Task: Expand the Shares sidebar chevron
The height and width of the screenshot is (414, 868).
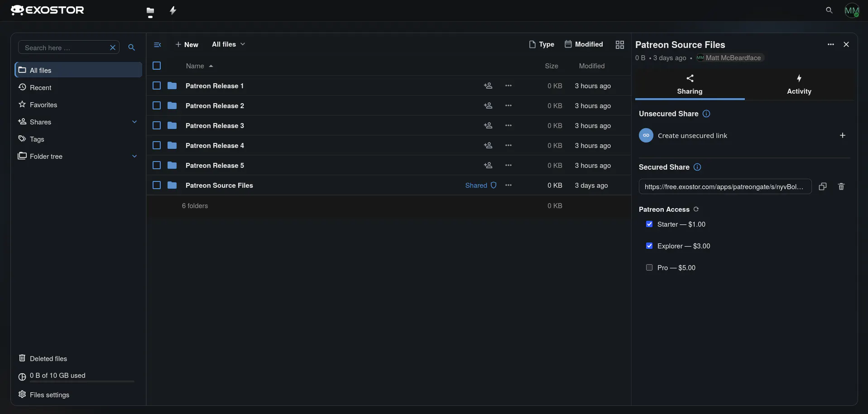Action: click(x=134, y=122)
